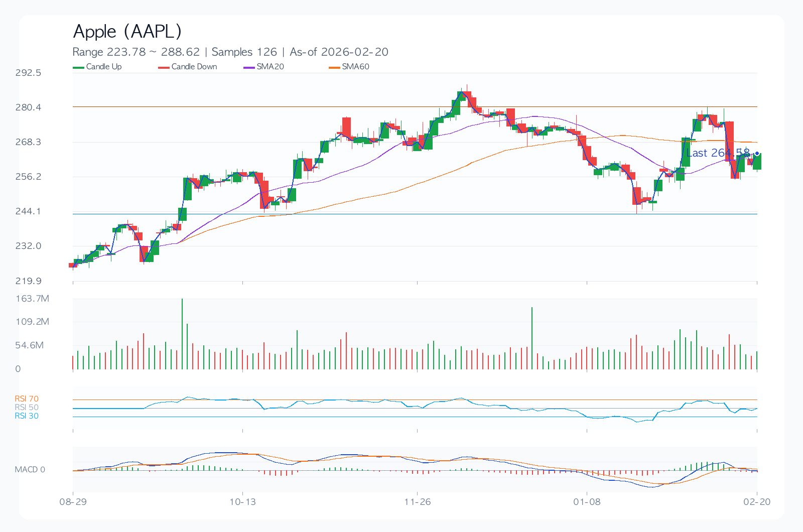Select the 11-26 date on the time axis

[418, 502]
